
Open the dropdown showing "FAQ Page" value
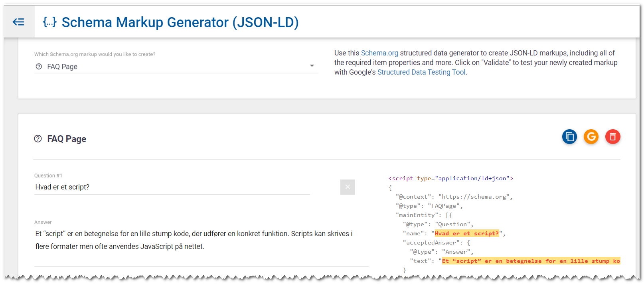pos(176,67)
